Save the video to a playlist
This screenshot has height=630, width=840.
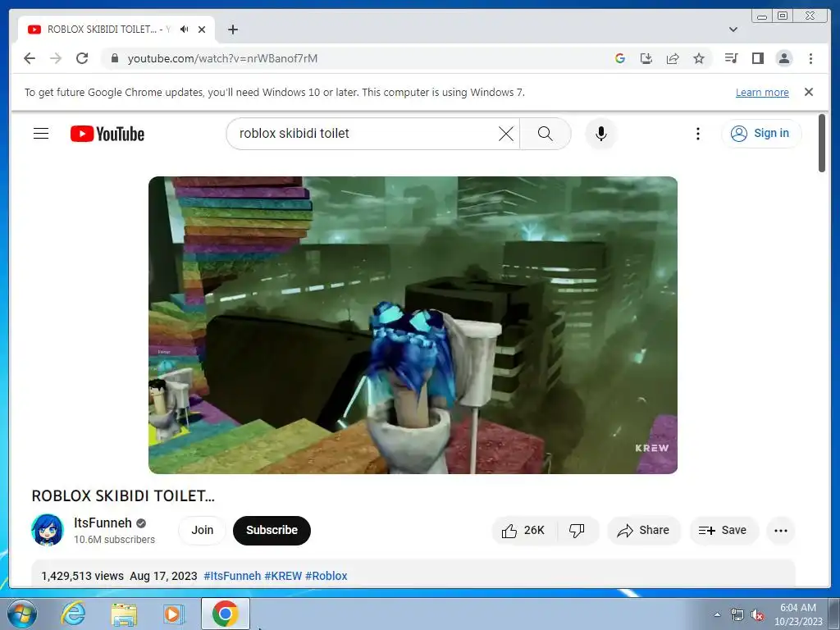click(x=723, y=531)
